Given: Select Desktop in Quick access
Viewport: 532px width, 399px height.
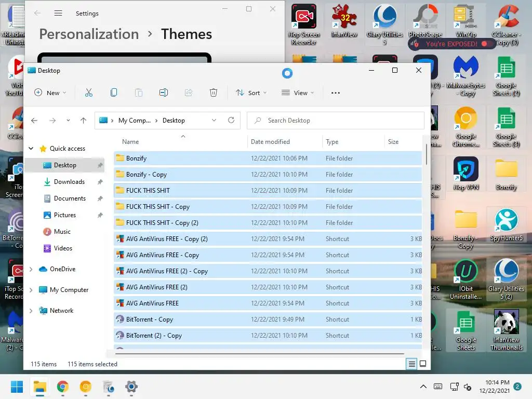Looking at the screenshot, I should 65,165.
